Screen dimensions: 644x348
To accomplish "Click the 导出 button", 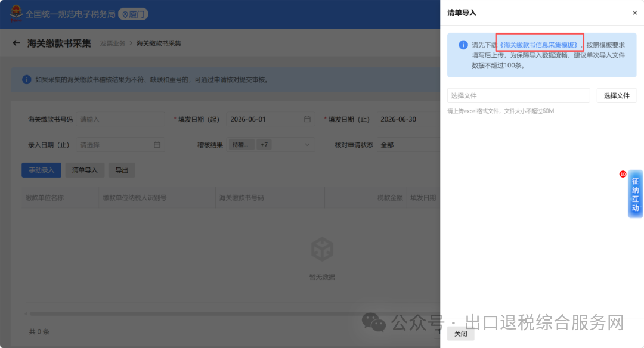I will [x=122, y=170].
